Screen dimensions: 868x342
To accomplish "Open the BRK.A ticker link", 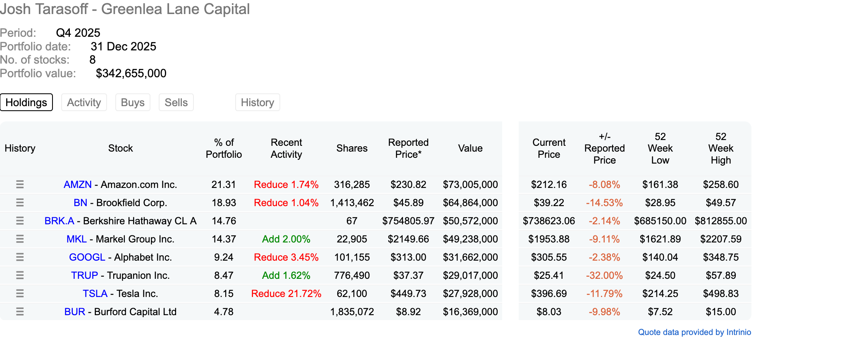I will tap(60, 221).
